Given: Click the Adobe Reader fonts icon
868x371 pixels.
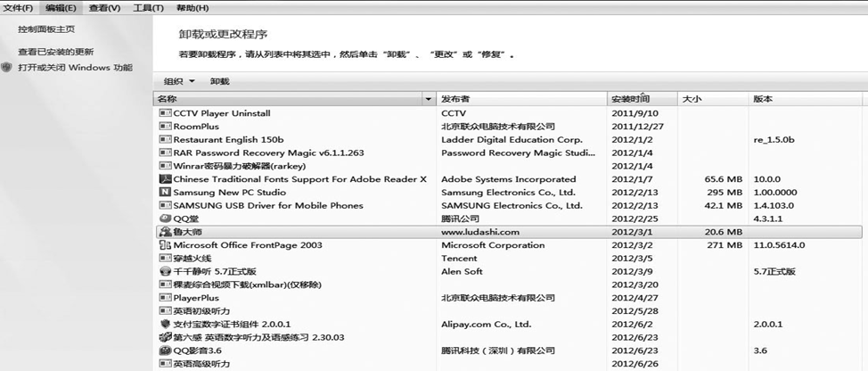Looking at the screenshot, I should tap(165, 179).
